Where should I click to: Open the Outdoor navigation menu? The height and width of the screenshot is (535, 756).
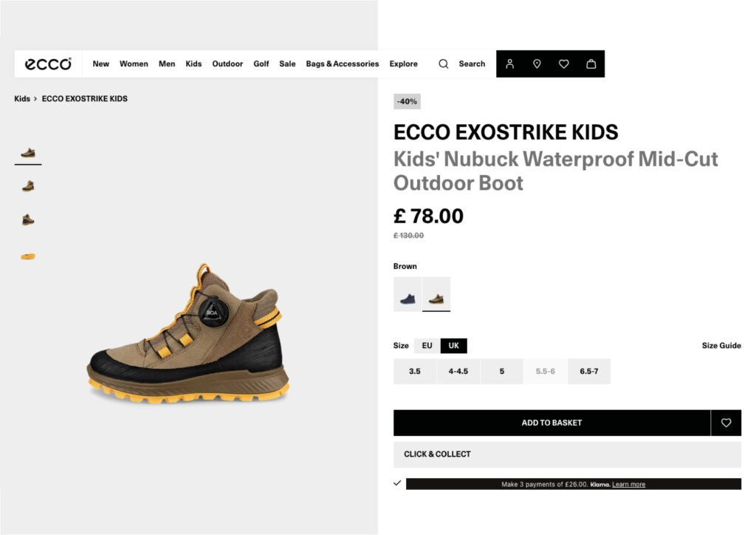(x=227, y=64)
